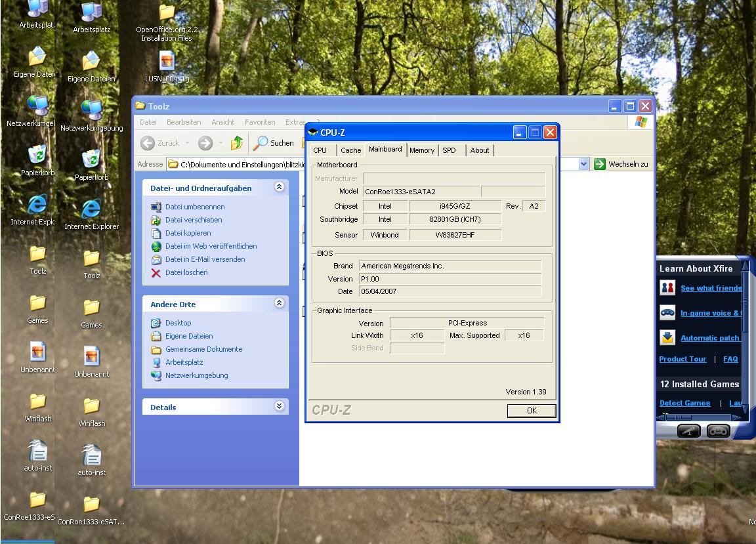Click the envelope icon for E-Mail versenden
This screenshot has width=756, height=544.
156,259
